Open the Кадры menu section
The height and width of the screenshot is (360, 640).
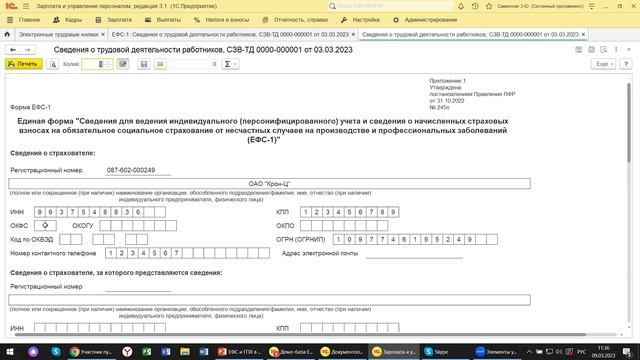[x=67, y=20]
